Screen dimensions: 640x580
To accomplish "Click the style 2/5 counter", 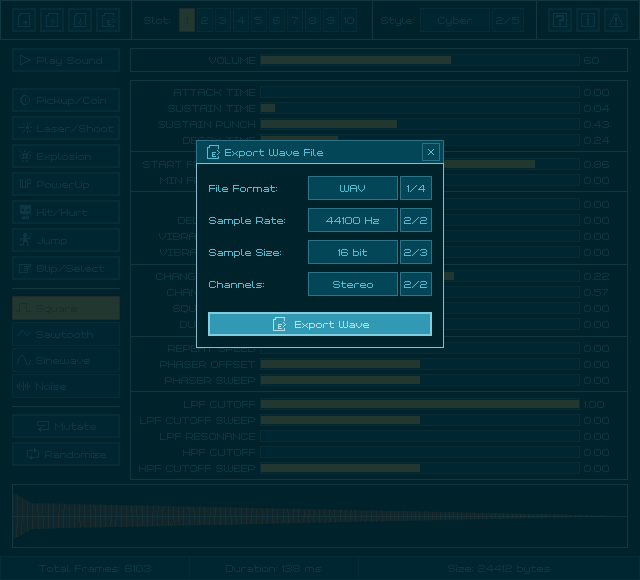I will 507,20.
